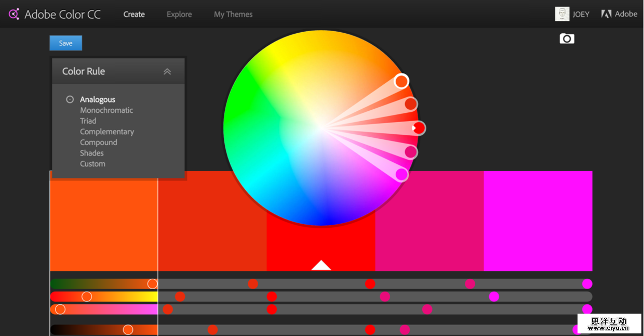Select the Monochromatic color rule
Image resolution: width=644 pixels, height=336 pixels.
pyautogui.click(x=106, y=110)
